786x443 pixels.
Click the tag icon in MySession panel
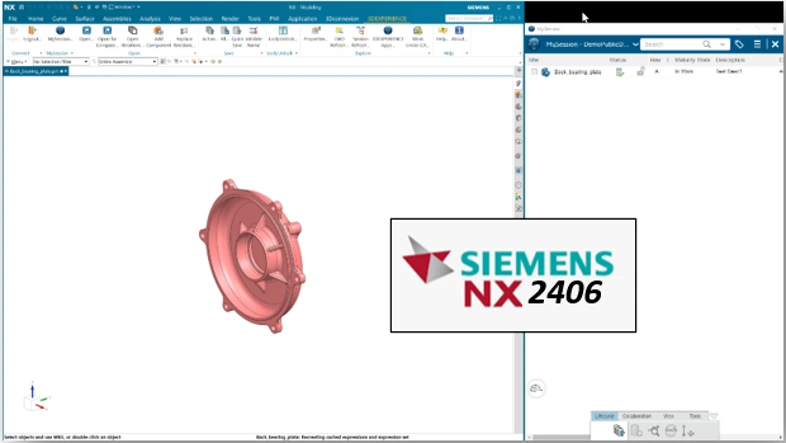[739, 44]
